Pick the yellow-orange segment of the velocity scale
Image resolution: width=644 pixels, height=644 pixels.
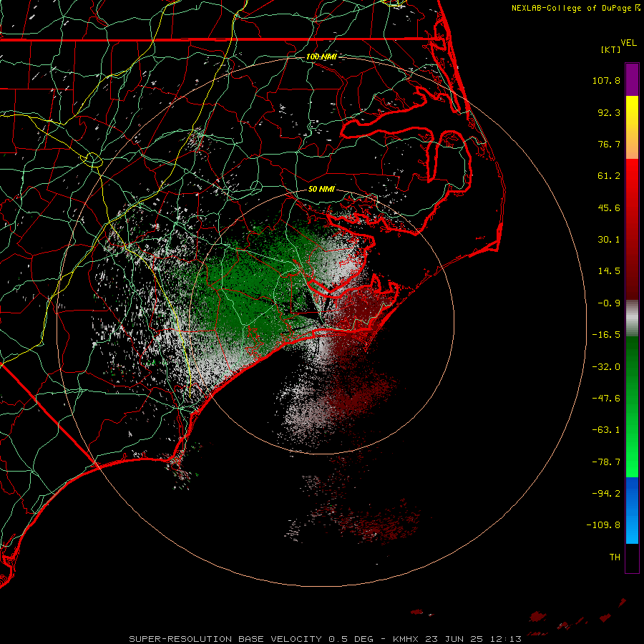(x=632, y=127)
